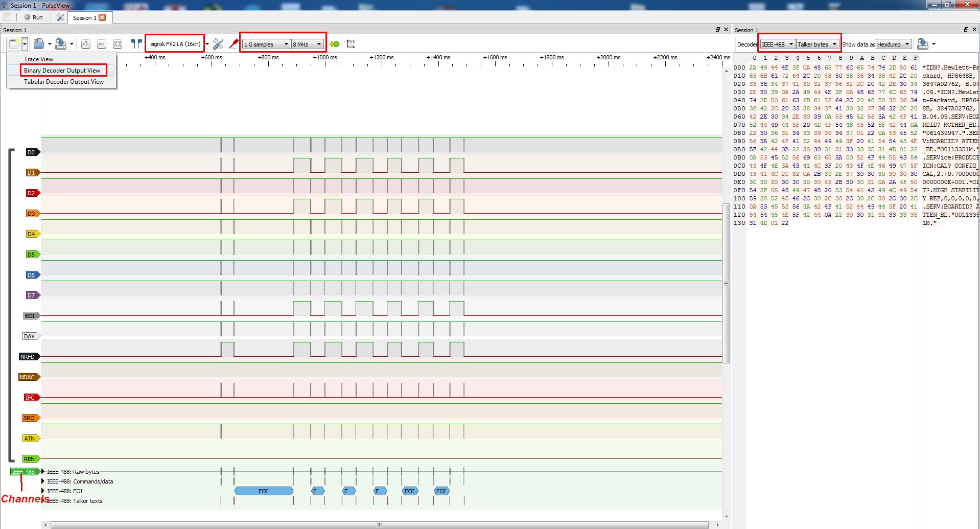Screen dimensions: 980x529
Task: Select Binary Decoder Output View menu entry
Action: [61, 71]
